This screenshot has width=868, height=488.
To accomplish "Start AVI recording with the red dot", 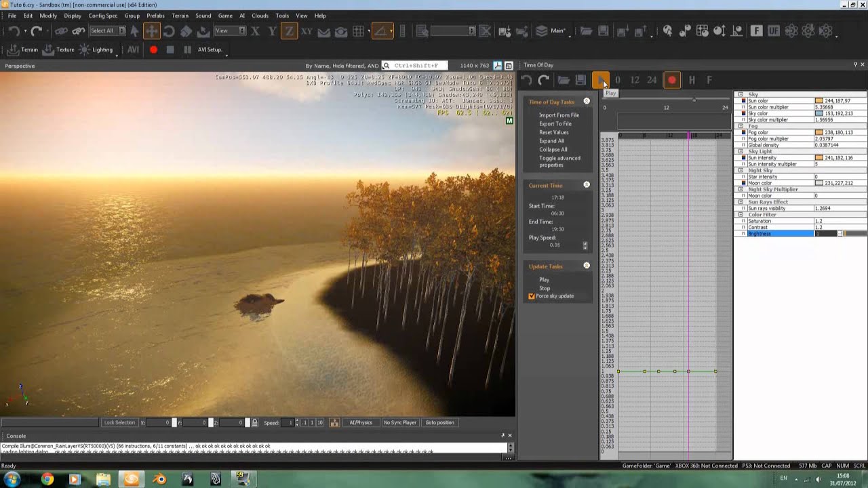I will (153, 49).
